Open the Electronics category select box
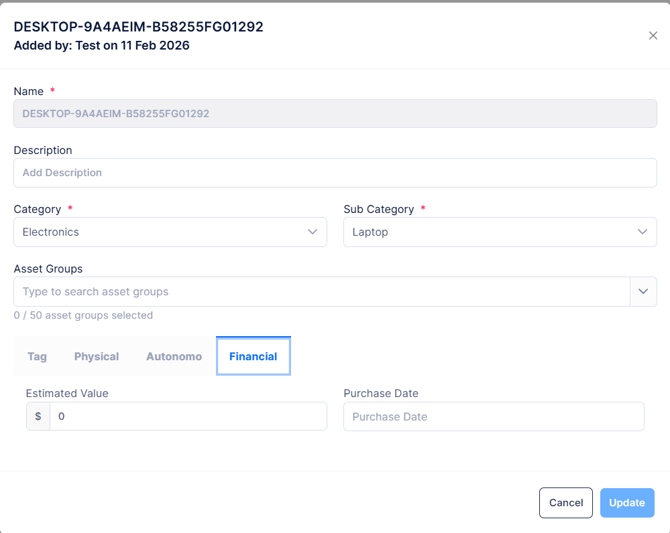The height and width of the screenshot is (533, 670). pyautogui.click(x=160, y=232)
